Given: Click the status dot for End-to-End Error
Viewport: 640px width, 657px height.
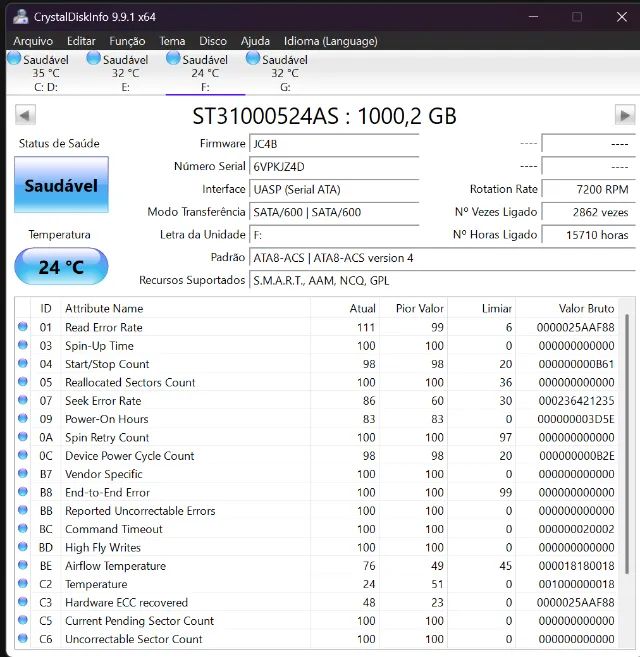Looking at the screenshot, I should pyautogui.click(x=23, y=491).
